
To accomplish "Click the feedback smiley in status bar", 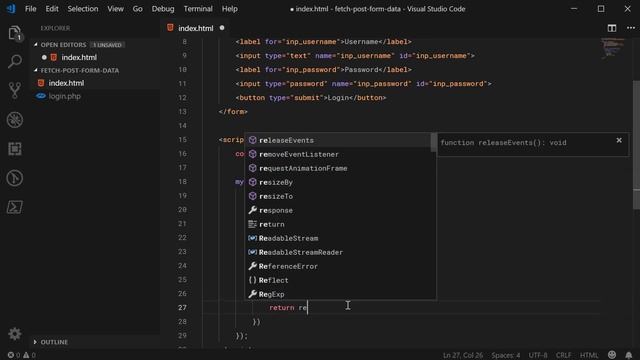I will 612,355.
